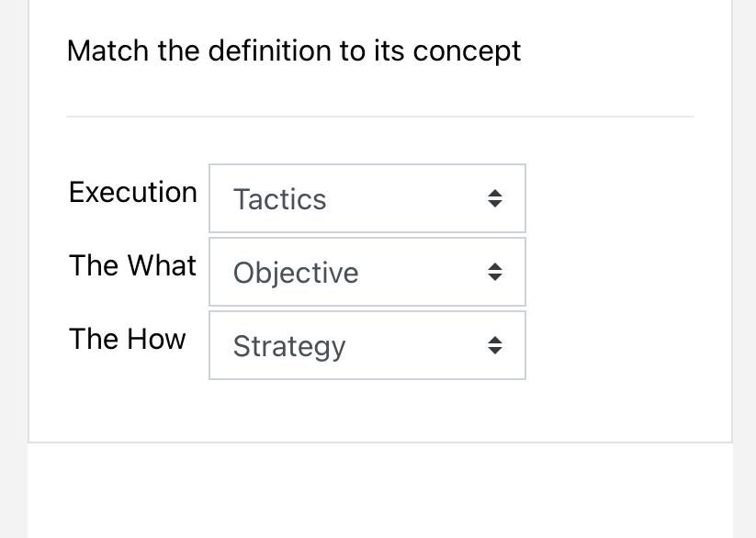Open the Tactics dropdown next to Execution
Image resolution: width=756 pixels, height=538 pixels.
tap(367, 197)
